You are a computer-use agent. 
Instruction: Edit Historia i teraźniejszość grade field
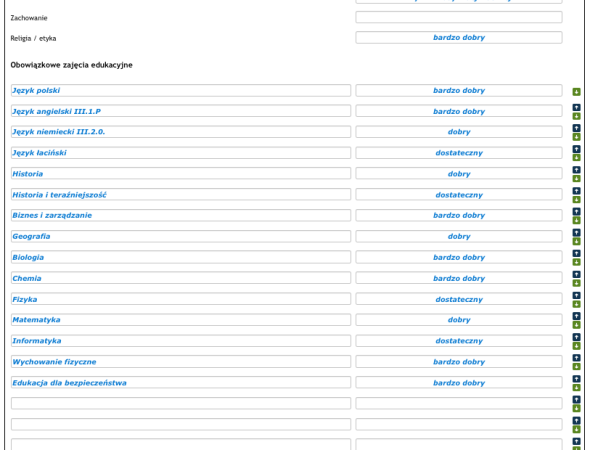click(459, 195)
